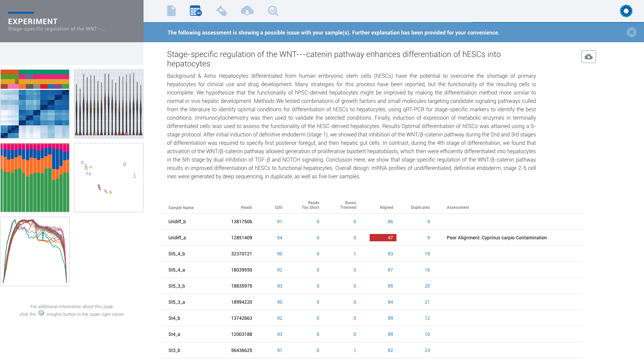
Task: Click Duplicates value 23 for St3_b
Action: tap(427, 350)
